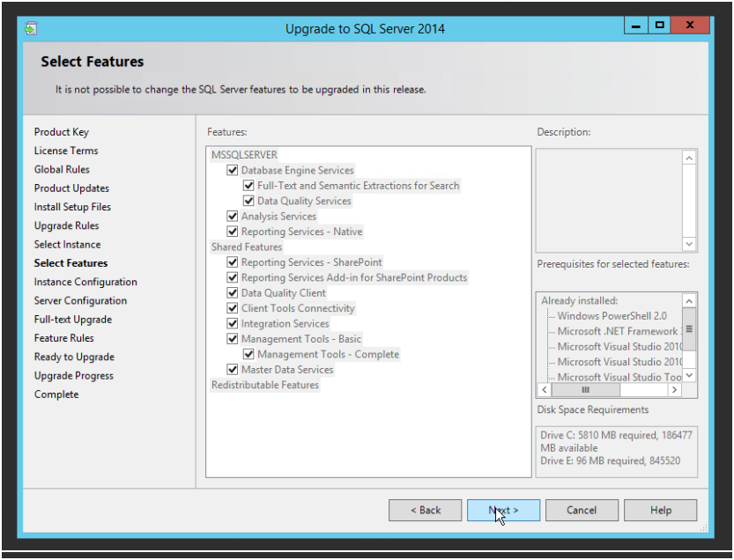The width and height of the screenshot is (734, 560).
Task: Maximize the Upgrade to SQL Server 2014 window
Action: point(660,26)
